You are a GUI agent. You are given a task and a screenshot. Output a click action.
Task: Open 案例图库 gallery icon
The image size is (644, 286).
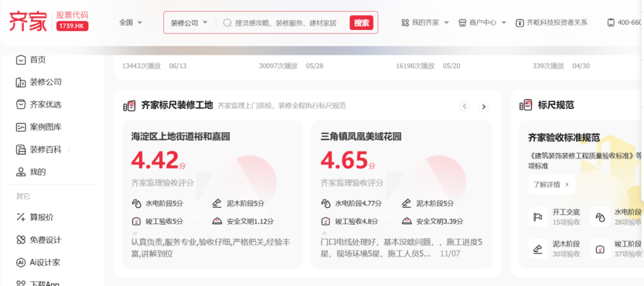click(21, 127)
